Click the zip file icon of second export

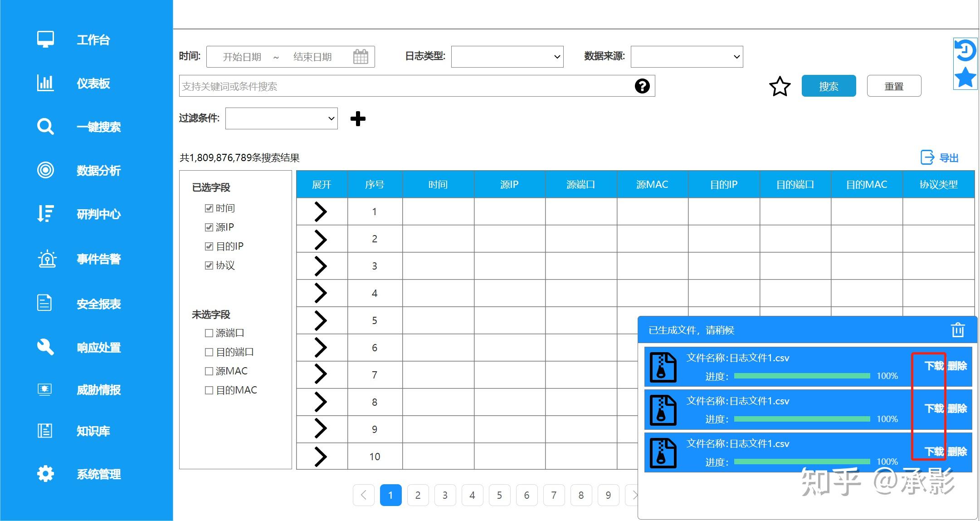[x=663, y=410]
